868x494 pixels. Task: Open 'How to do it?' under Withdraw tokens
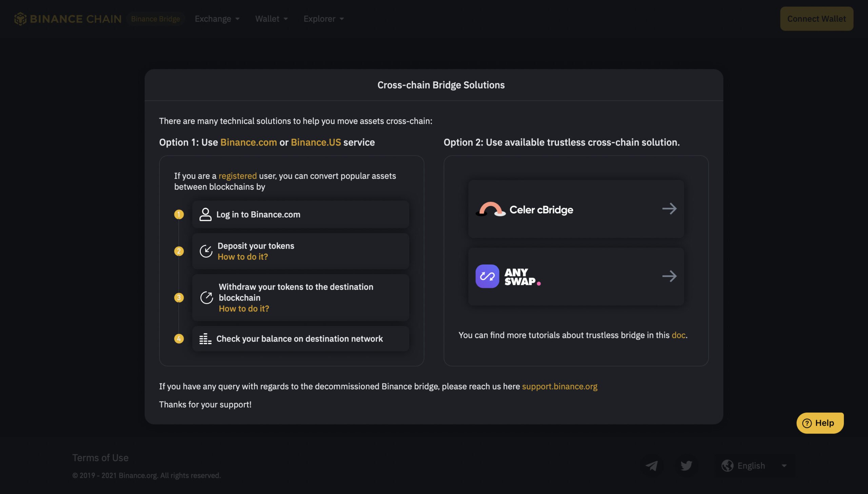coord(244,308)
